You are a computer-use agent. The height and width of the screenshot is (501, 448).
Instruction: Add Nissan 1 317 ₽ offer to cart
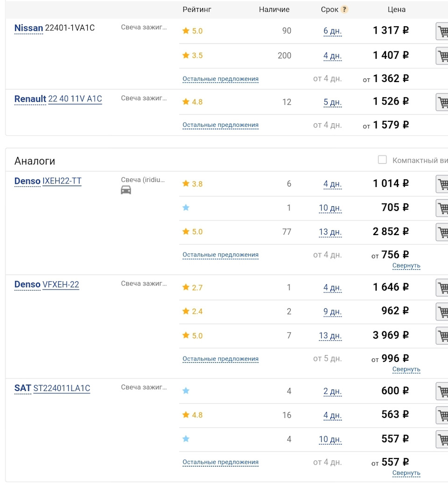[442, 32]
